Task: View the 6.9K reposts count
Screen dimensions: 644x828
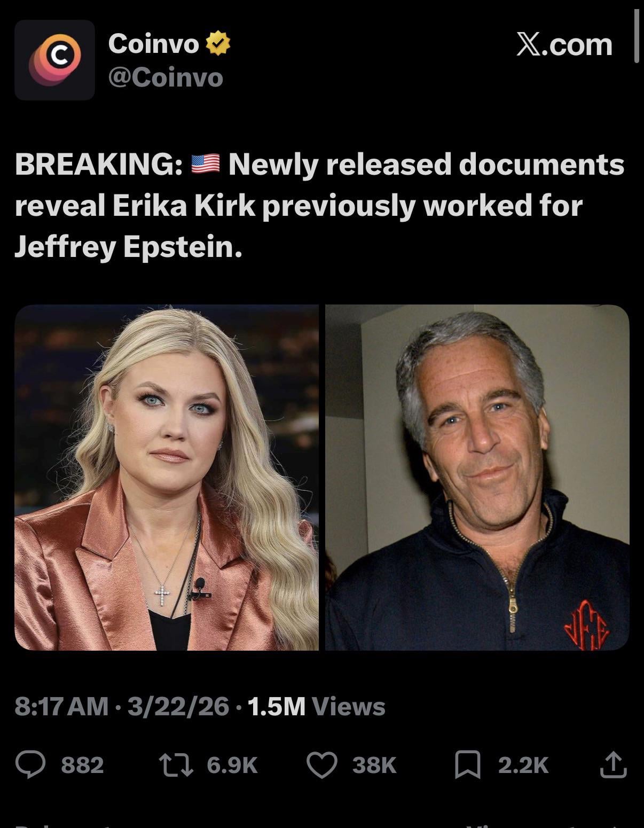Action: (232, 765)
